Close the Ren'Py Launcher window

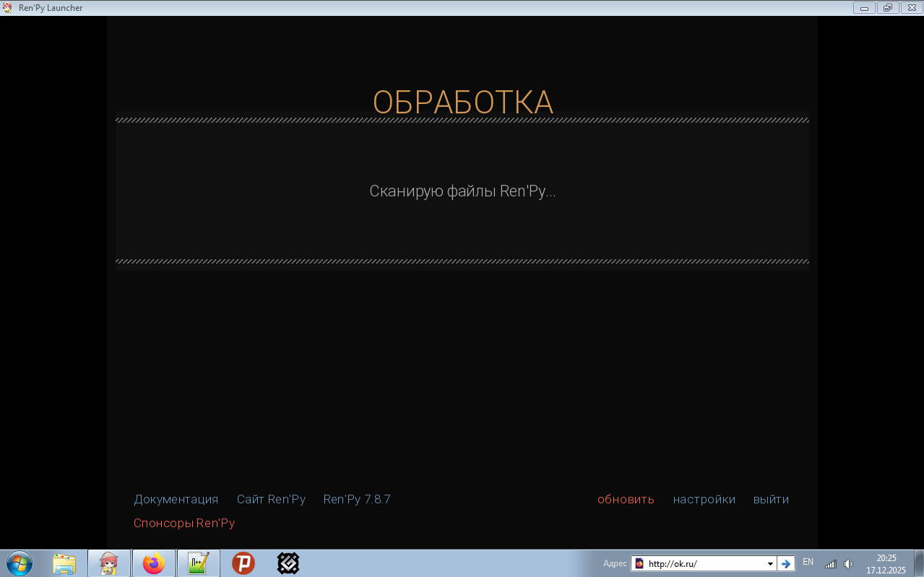[912, 8]
